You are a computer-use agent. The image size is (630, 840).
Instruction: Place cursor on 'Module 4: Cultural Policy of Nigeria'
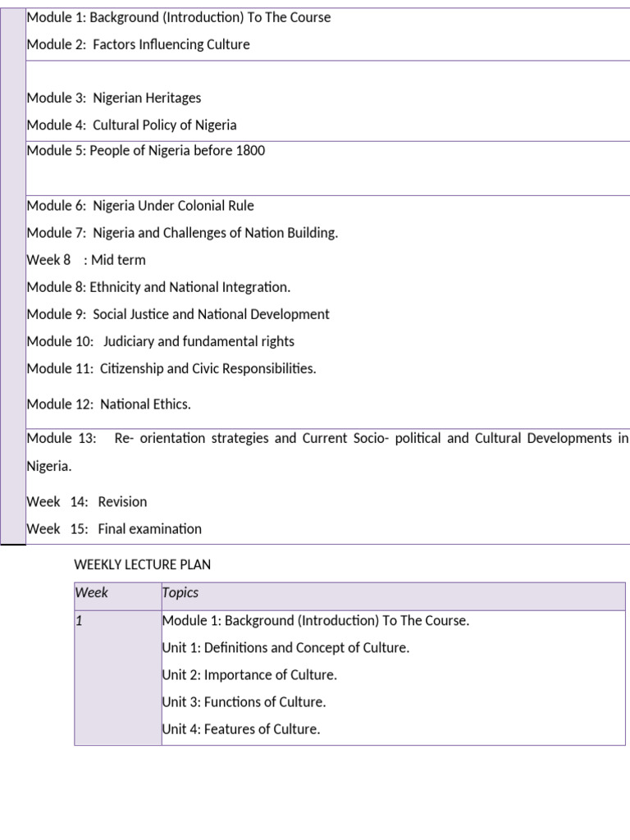point(132,126)
